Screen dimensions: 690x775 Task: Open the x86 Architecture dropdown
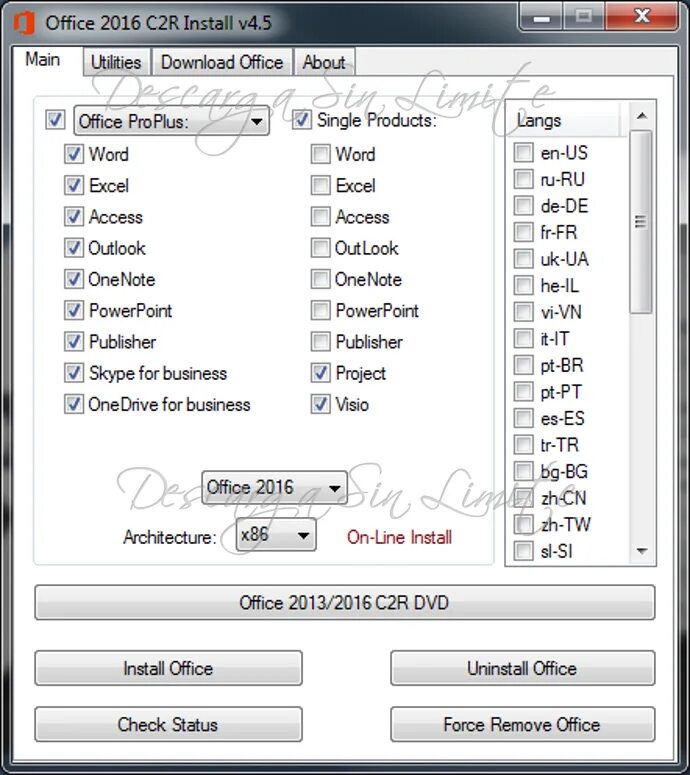coord(276,535)
